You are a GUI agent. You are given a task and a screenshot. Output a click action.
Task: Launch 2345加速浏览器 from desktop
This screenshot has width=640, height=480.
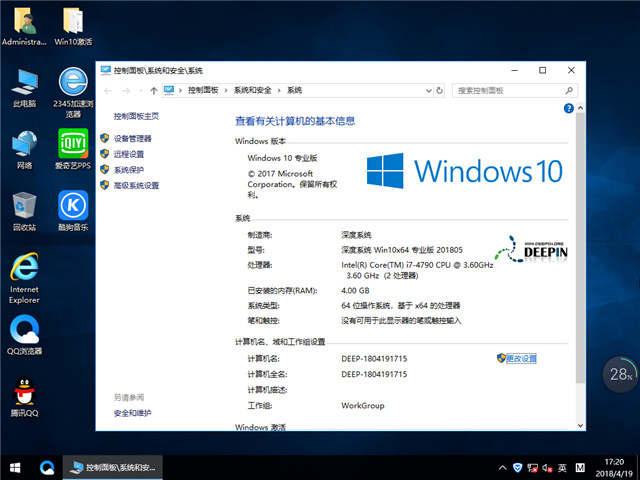pos(73,92)
